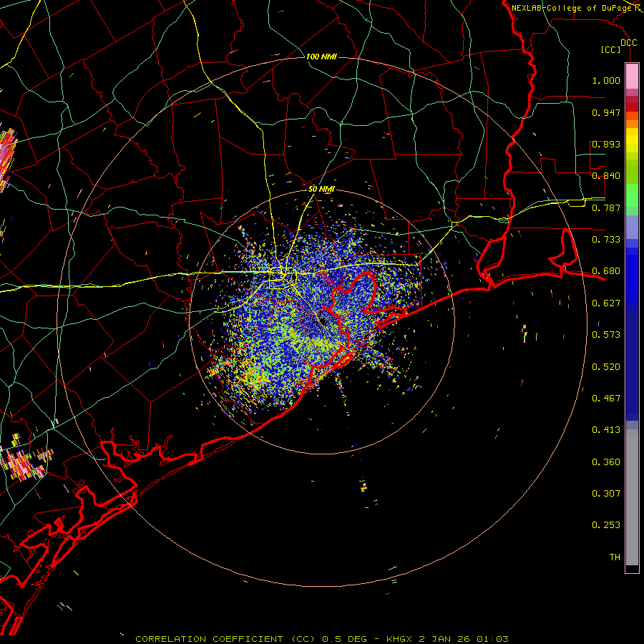Click the 0.893 legend value
The width and height of the screenshot is (644, 644).
[x=606, y=144]
